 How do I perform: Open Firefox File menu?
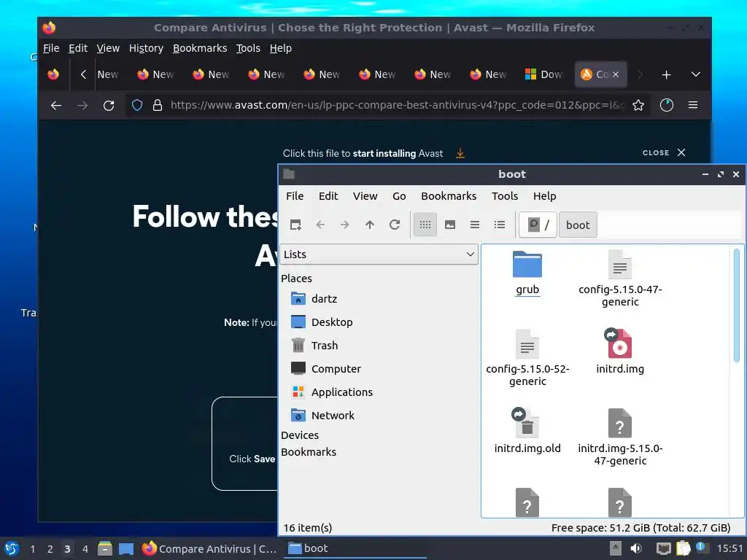pyautogui.click(x=51, y=48)
